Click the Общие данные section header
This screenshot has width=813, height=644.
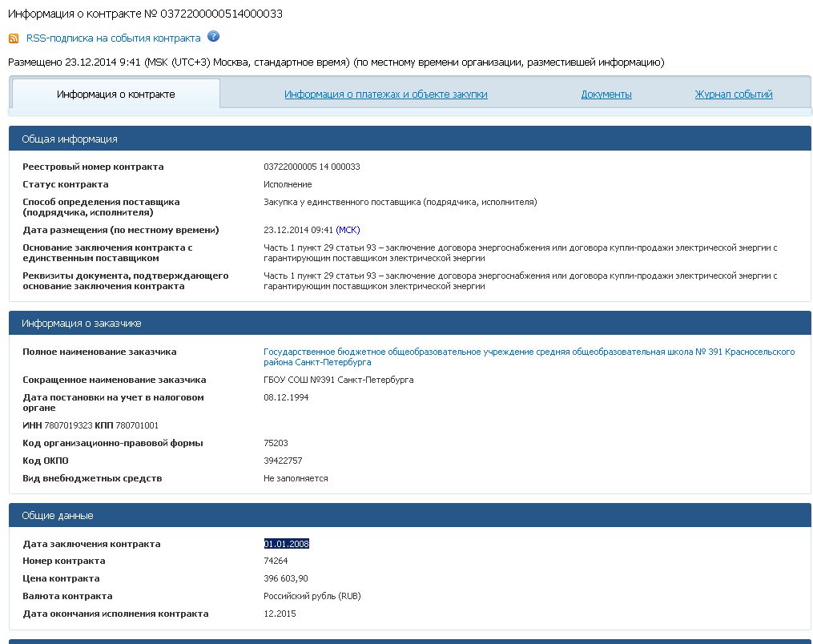(x=409, y=515)
